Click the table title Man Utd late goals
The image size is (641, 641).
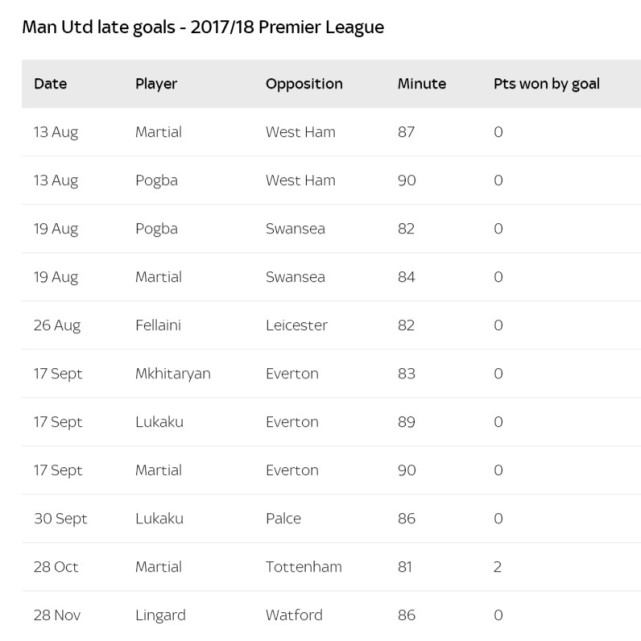click(203, 28)
